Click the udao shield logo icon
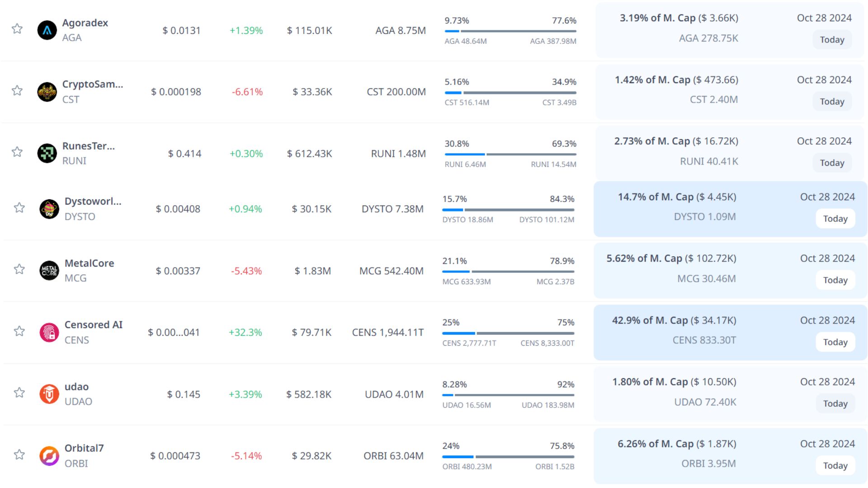The height and width of the screenshot is (488, 868). [49, 394]
